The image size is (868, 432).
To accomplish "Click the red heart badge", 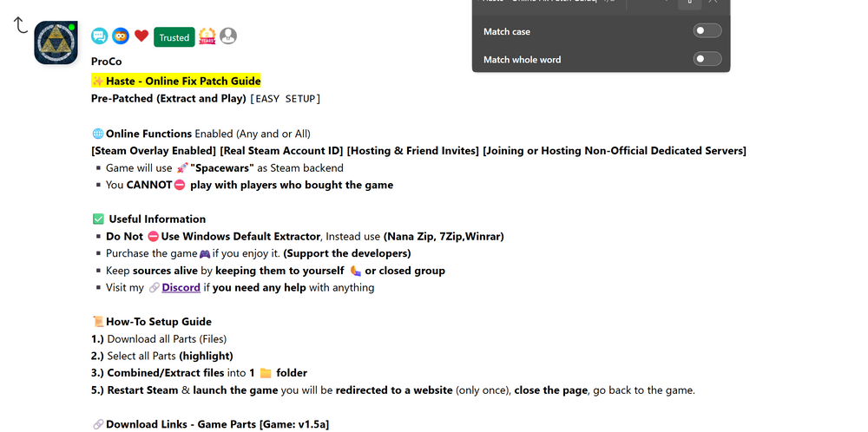I will pyautogui.click(x=141, y=36).
